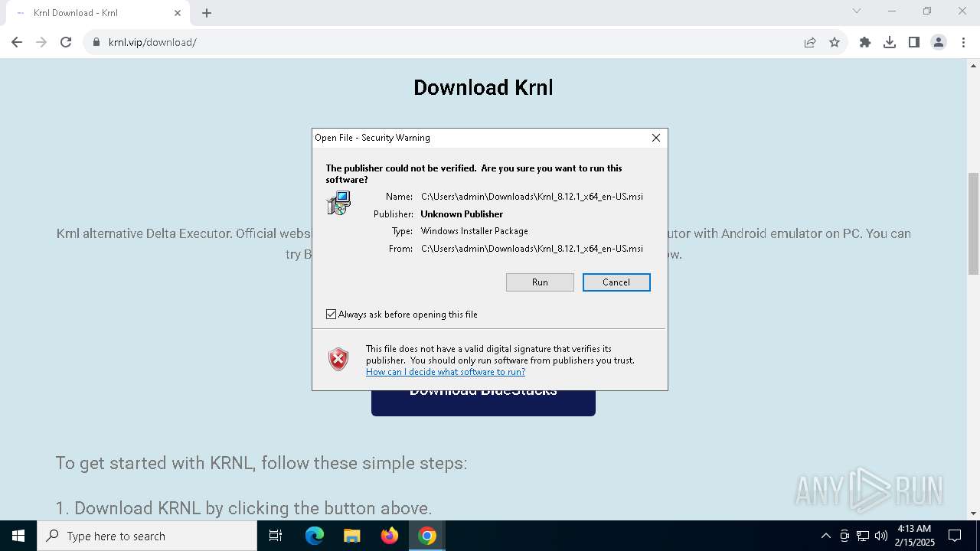Open network status tray icon

[x=863, y=536]
